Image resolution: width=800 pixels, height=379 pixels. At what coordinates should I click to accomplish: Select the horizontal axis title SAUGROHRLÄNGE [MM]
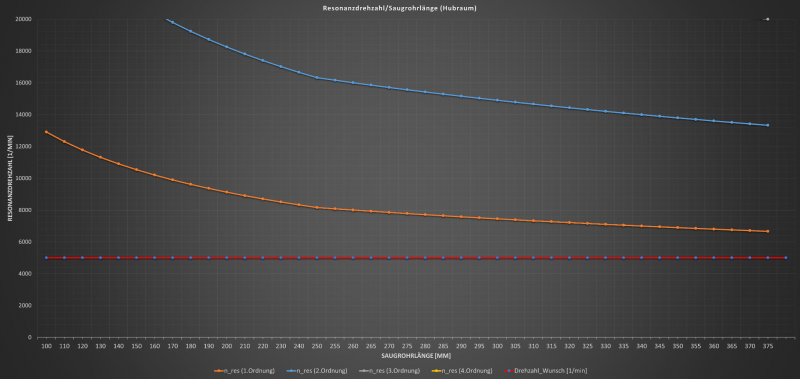[x=416, y=356]
